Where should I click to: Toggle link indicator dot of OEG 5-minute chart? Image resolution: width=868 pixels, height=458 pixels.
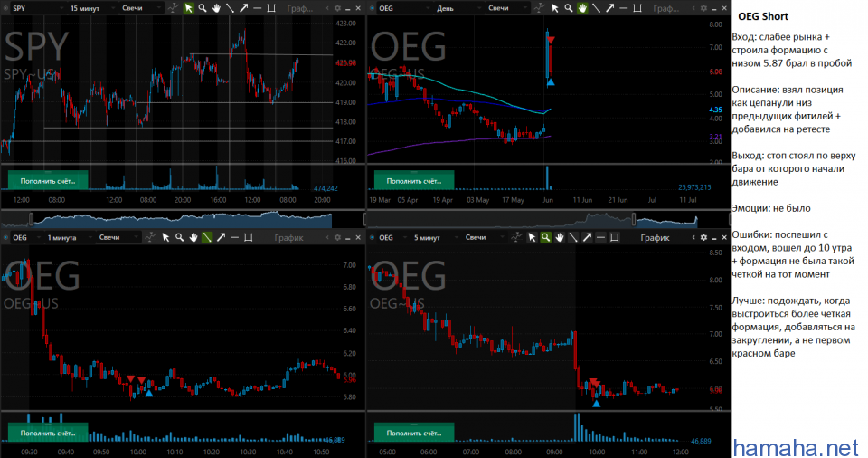point(372,237)
